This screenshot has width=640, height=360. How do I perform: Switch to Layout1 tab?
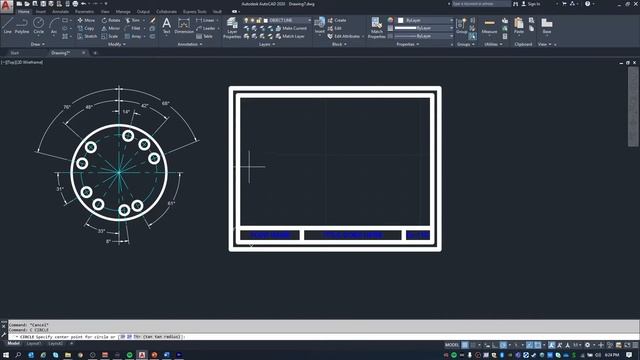pos(34,344)
